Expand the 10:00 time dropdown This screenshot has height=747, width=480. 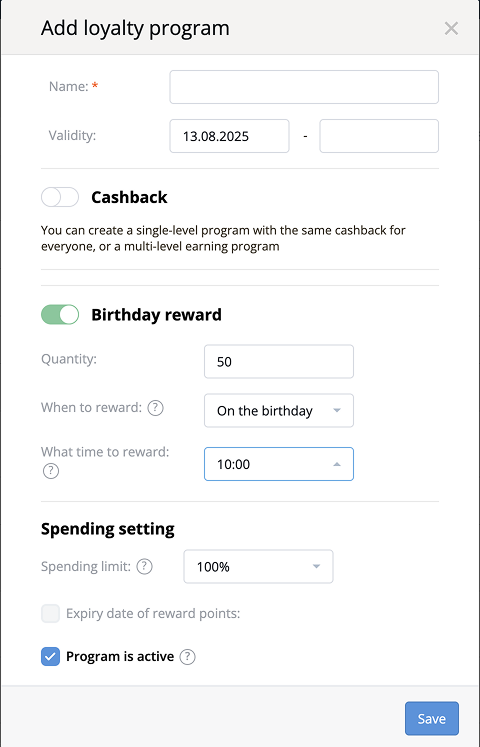(279, 464)
